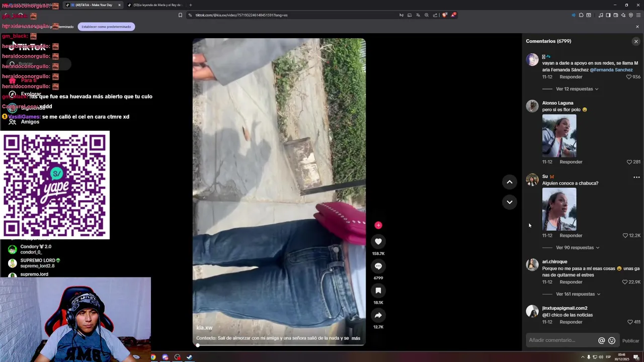Open the @Fernanda Sanchez mention link
This screenshot has height=362, width=644.
(611, 70)
